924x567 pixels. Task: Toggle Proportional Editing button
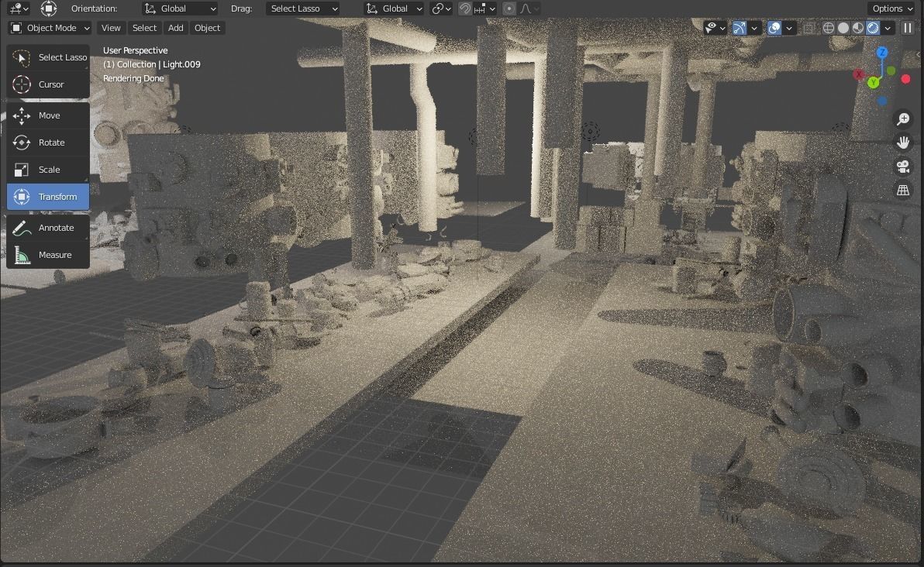[510, 9]
